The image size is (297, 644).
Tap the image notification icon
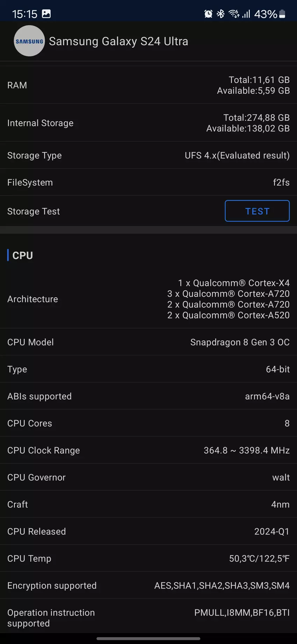[46, 14]
